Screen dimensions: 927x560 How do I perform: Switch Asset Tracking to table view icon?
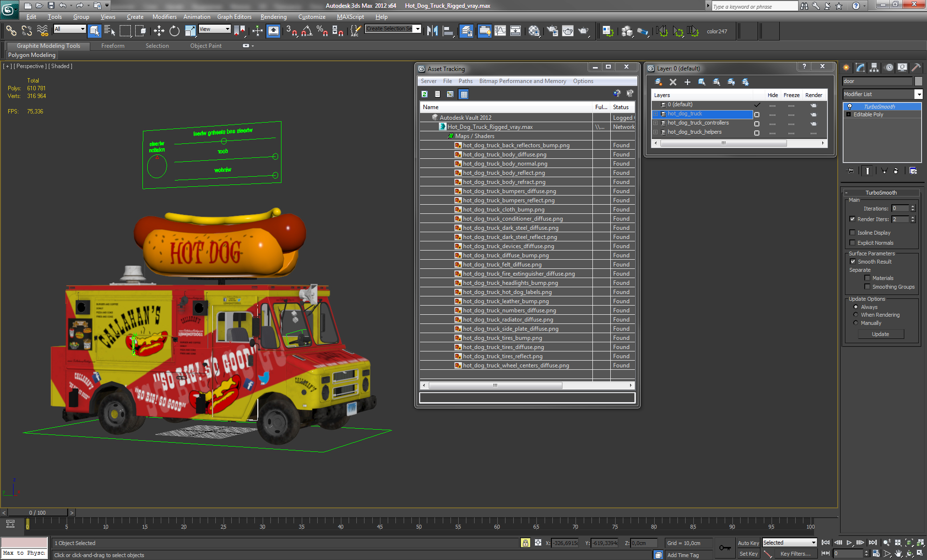(463, 94)
